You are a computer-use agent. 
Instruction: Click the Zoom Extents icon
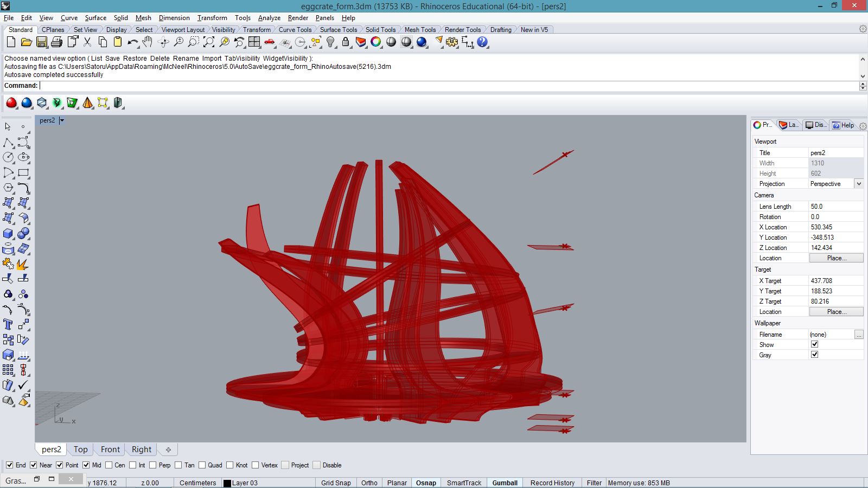(208, 42)
